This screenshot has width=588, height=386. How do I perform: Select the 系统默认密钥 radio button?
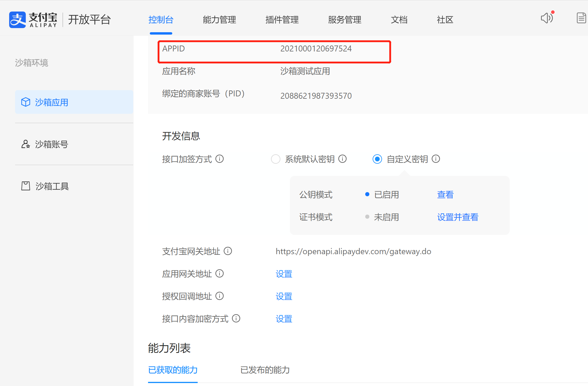276,159
